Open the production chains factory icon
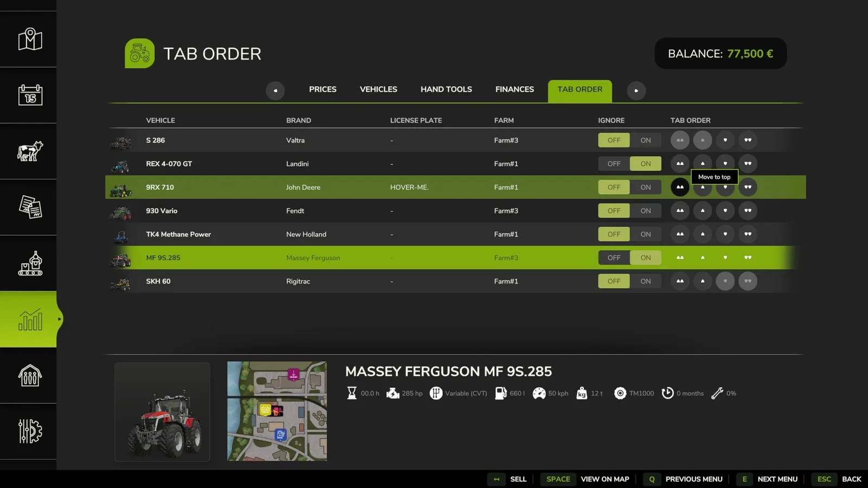Screen dimensions: 868x488 pos(30,264)
